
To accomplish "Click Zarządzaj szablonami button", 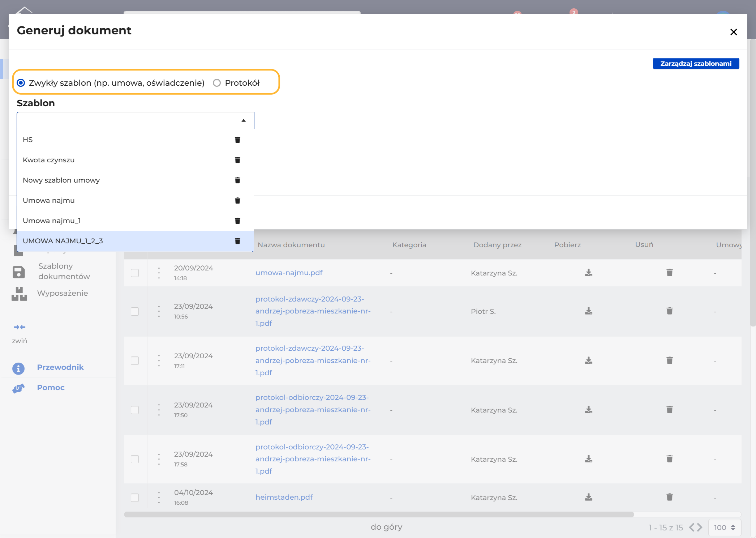I will (696, 63).
